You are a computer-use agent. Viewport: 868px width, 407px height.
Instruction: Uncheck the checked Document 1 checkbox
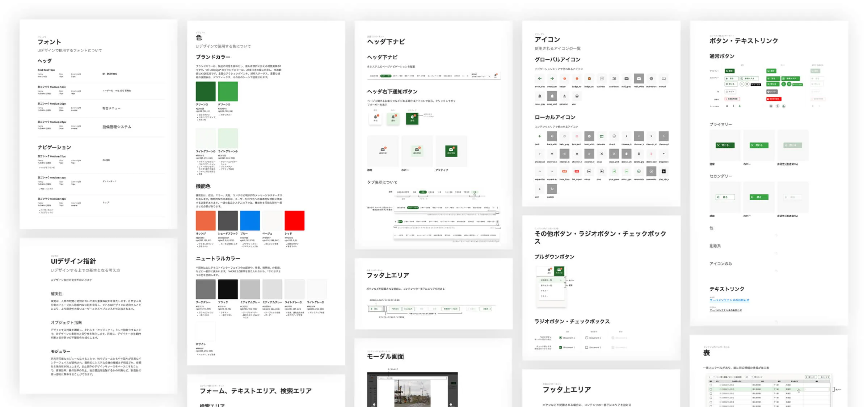click(561, 347)
